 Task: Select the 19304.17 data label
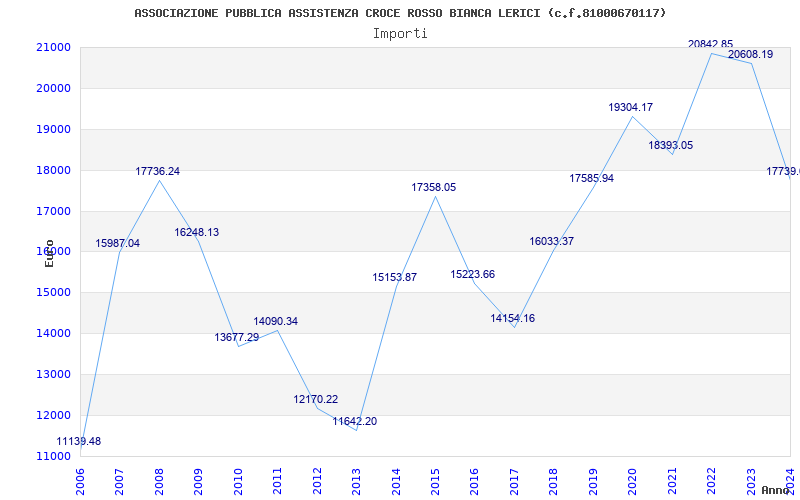pos(631,108)
